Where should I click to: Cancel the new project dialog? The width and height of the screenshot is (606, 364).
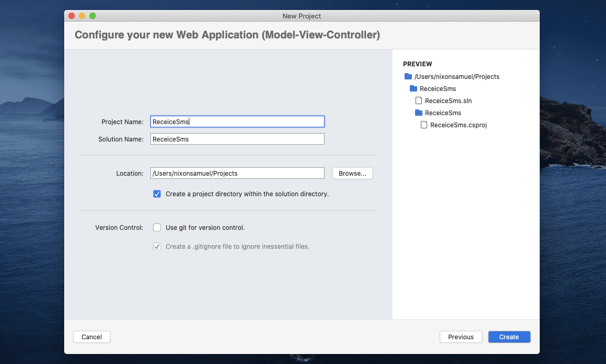[92, 337]
